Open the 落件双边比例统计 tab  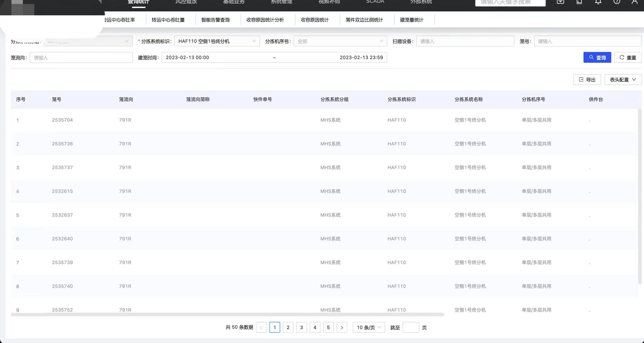[x=364, y=20]
